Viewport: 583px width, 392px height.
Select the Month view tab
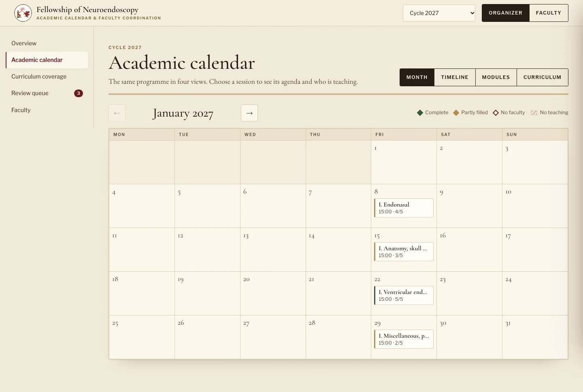(x=417, y=77)
